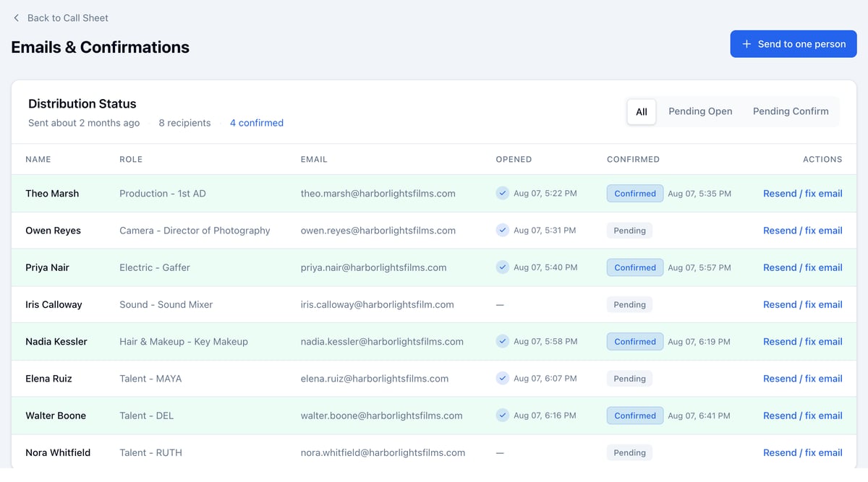Image resolution: width=868 pixels, height=482 pixels.
Task: Click Pending badge in Owen Reyes row
Action: tap(629, 231)
